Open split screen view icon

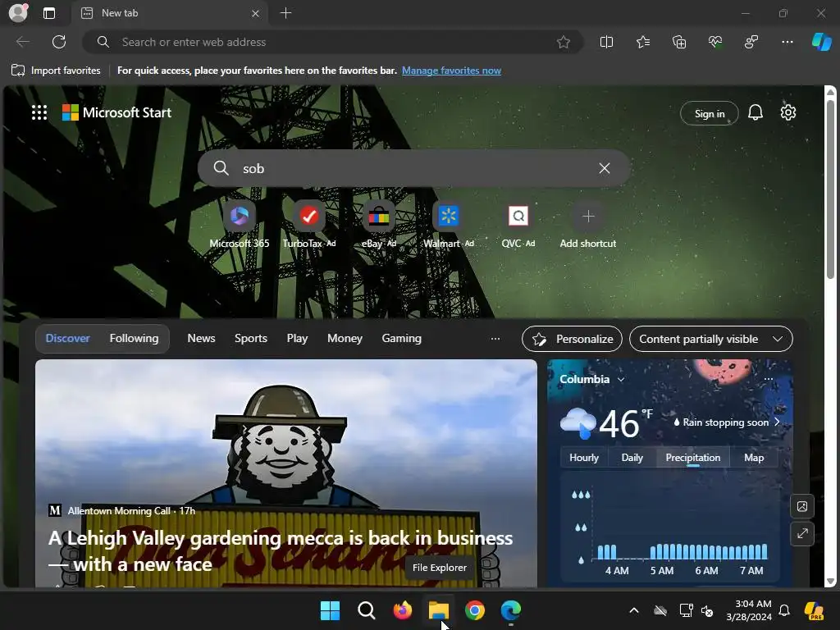606,42
